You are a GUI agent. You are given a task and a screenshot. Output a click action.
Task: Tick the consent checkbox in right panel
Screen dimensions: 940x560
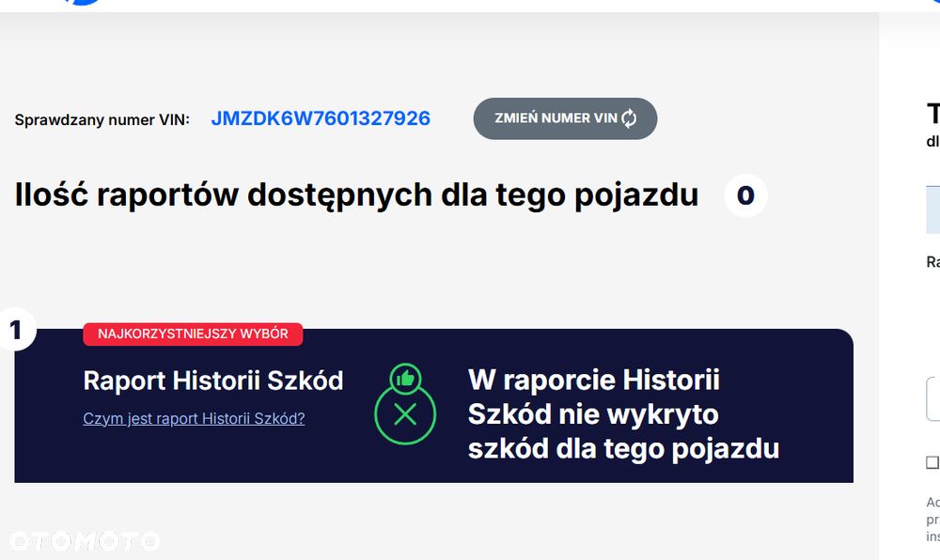click(x=932, y=462)
